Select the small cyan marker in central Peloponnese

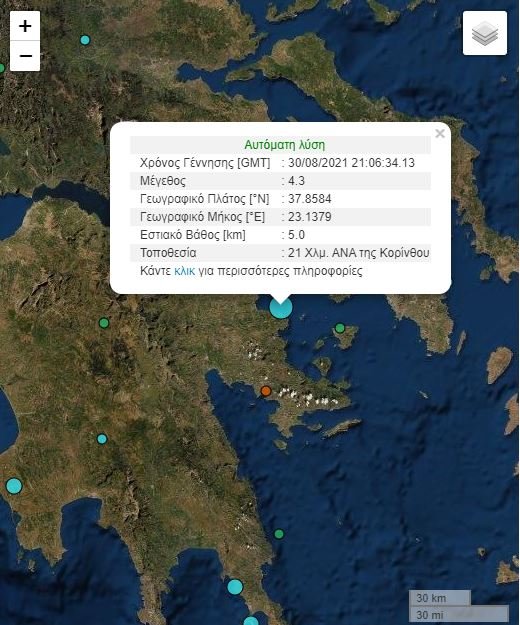pyautogui.click(x=102, y=439)
